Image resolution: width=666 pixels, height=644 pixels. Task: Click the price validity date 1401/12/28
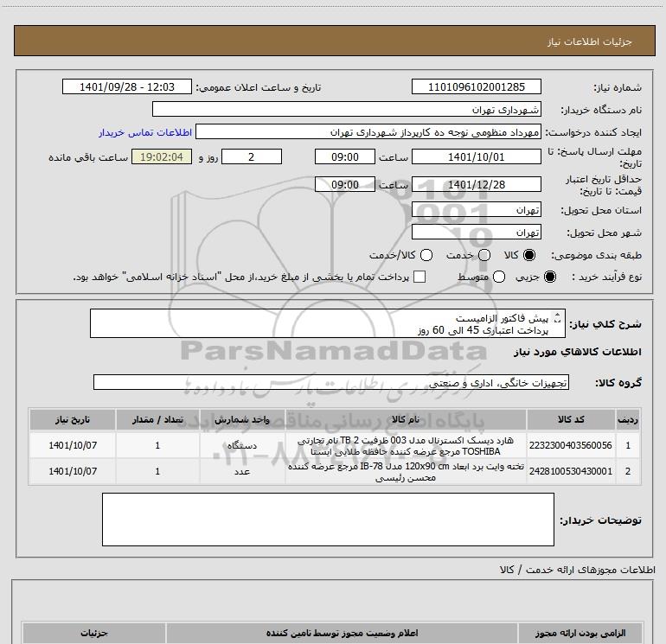tap(476, 184)
